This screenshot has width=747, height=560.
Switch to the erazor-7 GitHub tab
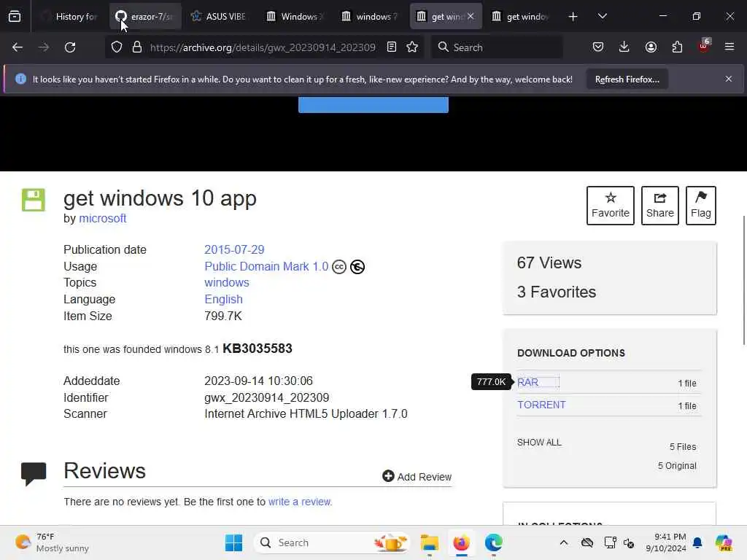pos(145,17)
